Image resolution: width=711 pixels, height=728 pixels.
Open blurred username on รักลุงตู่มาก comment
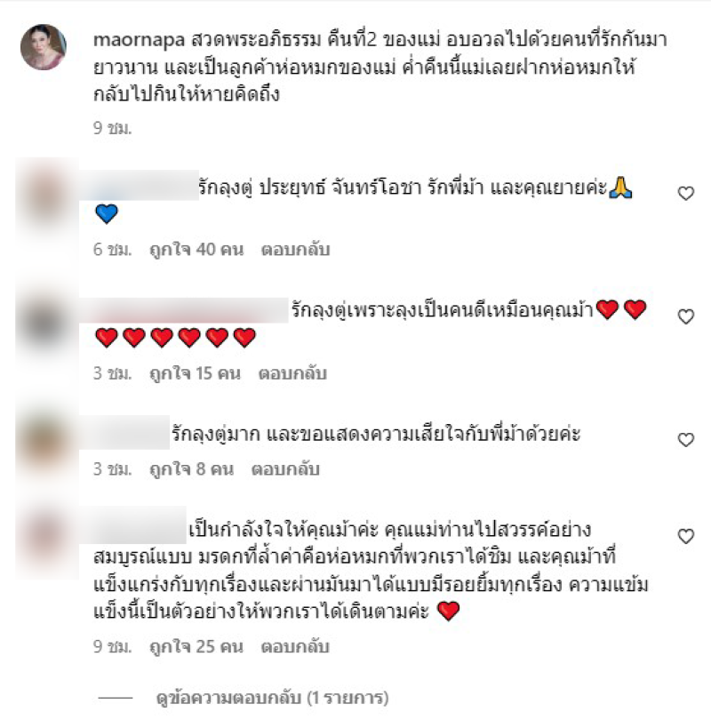pyautogui.click(x=124, y=433)
